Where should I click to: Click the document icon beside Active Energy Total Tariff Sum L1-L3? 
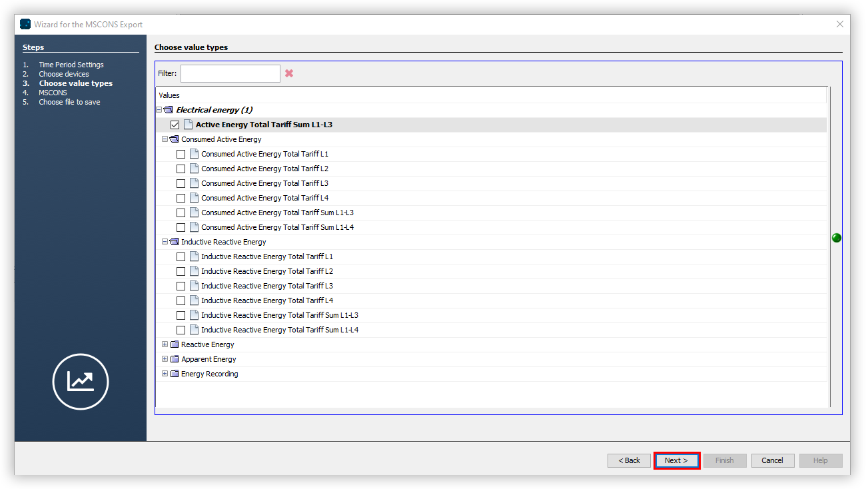click(189, 124)
